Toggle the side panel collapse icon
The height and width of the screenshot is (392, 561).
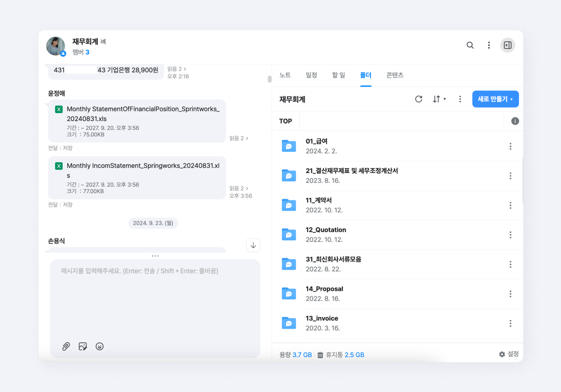click(x=507, y=45)
